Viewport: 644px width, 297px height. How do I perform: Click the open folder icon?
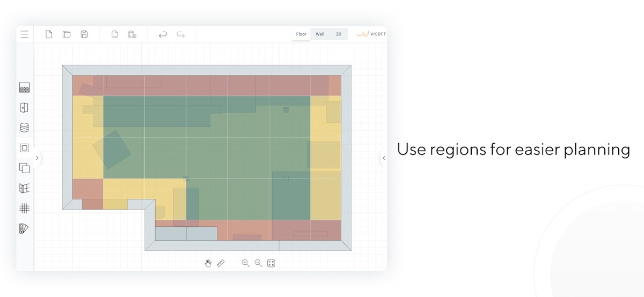[67, 34]
